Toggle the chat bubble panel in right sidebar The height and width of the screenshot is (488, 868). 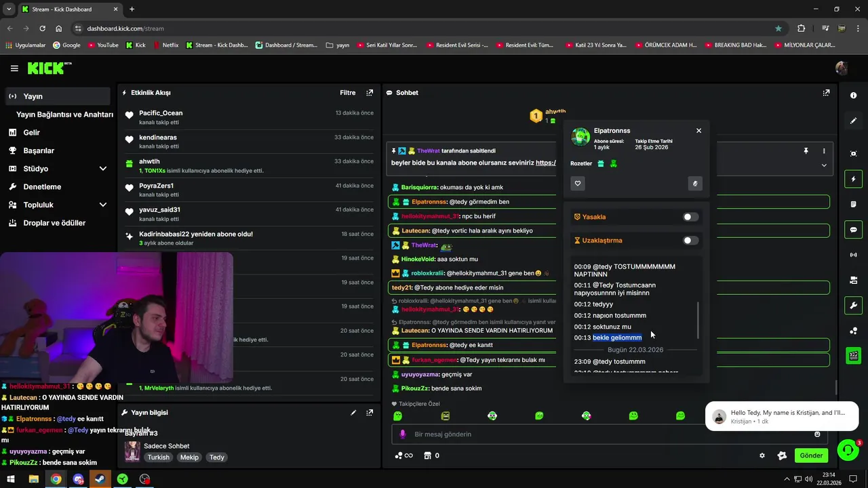pyautogui.click(x=853, y=230)
